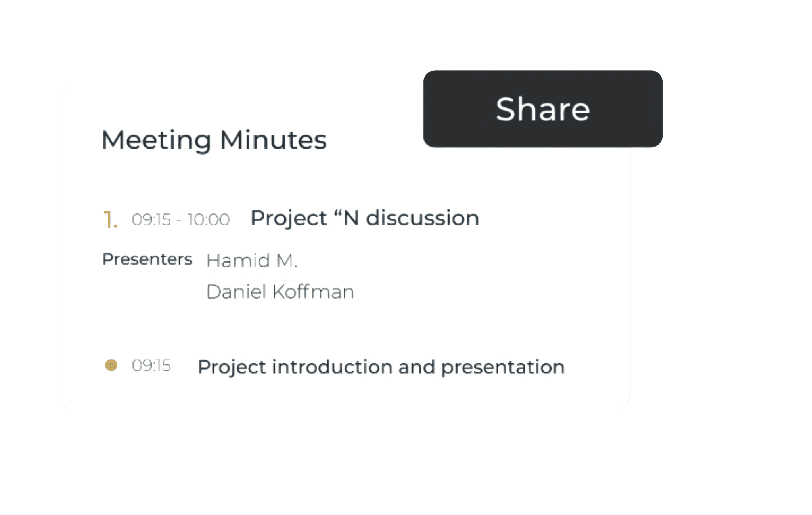Click the Presenters label
This screenshot has width=812, height=515.
147,259
